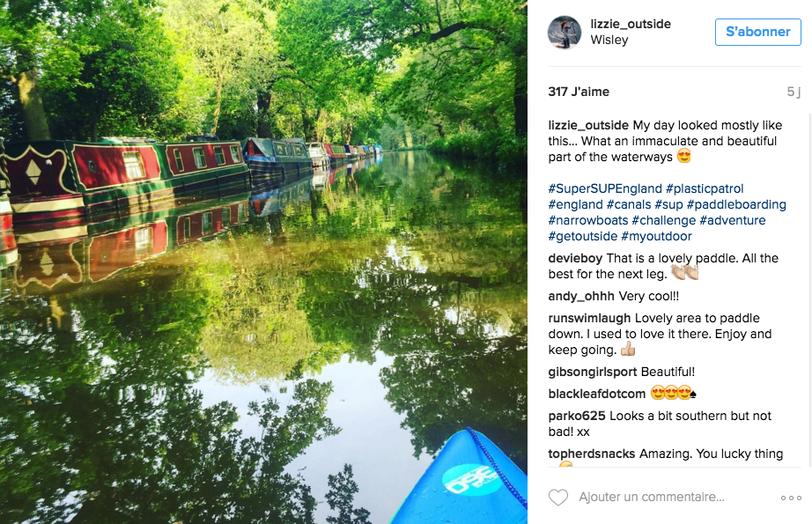Open 317 J'aime likes list

coord(579,92)
